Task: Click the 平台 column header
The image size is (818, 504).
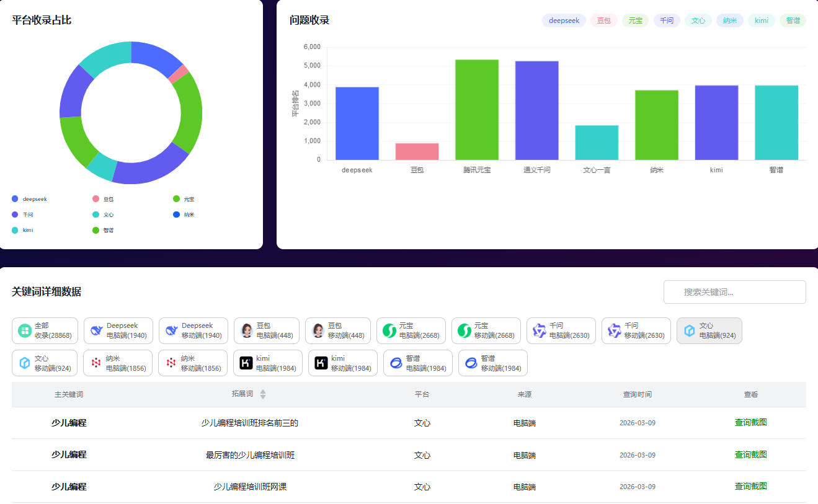Action: tap(422, 394)
